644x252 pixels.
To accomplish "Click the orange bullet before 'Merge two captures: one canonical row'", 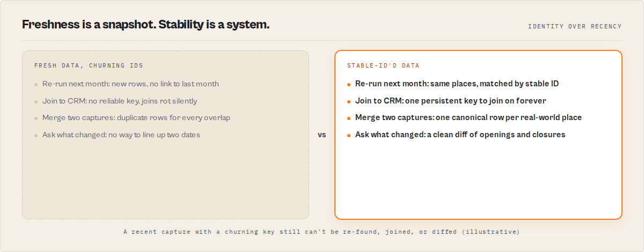I will (x=349, y=118).
